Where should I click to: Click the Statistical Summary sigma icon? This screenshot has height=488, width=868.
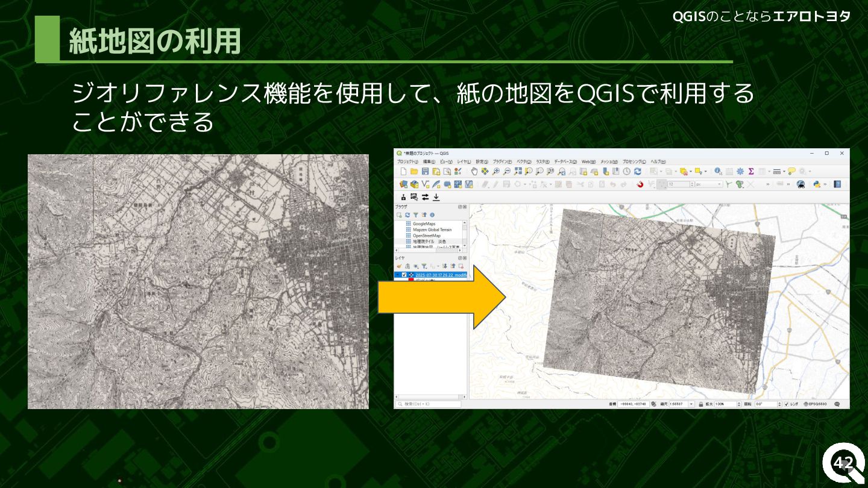[x=751, y=171]
